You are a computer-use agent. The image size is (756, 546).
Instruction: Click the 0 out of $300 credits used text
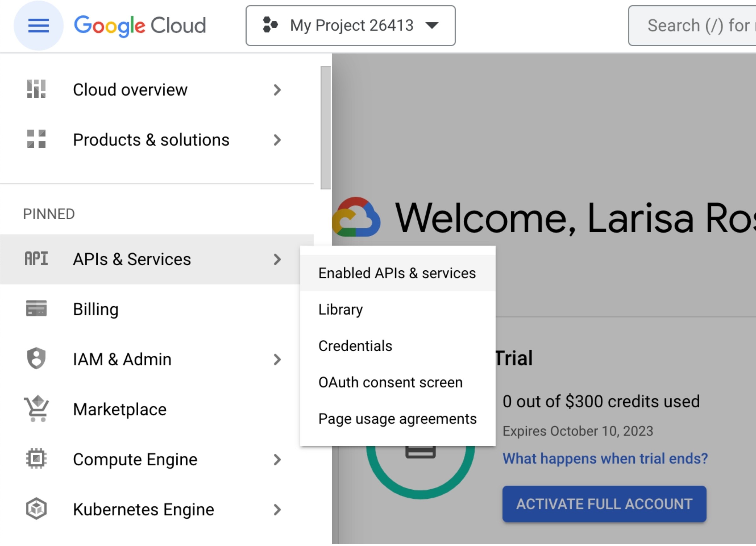click(x=601, y=401)
